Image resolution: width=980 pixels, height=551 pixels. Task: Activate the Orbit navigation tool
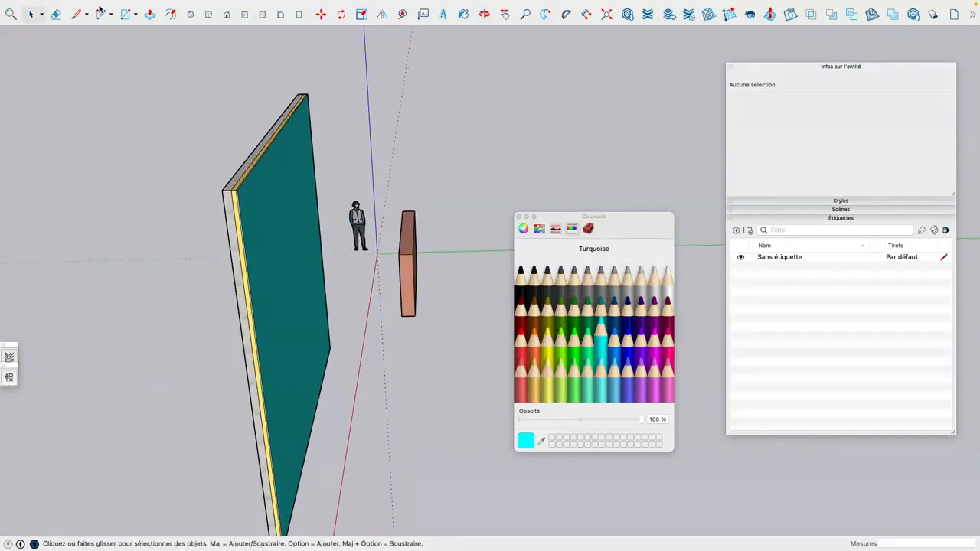click(x=463, y=14)
